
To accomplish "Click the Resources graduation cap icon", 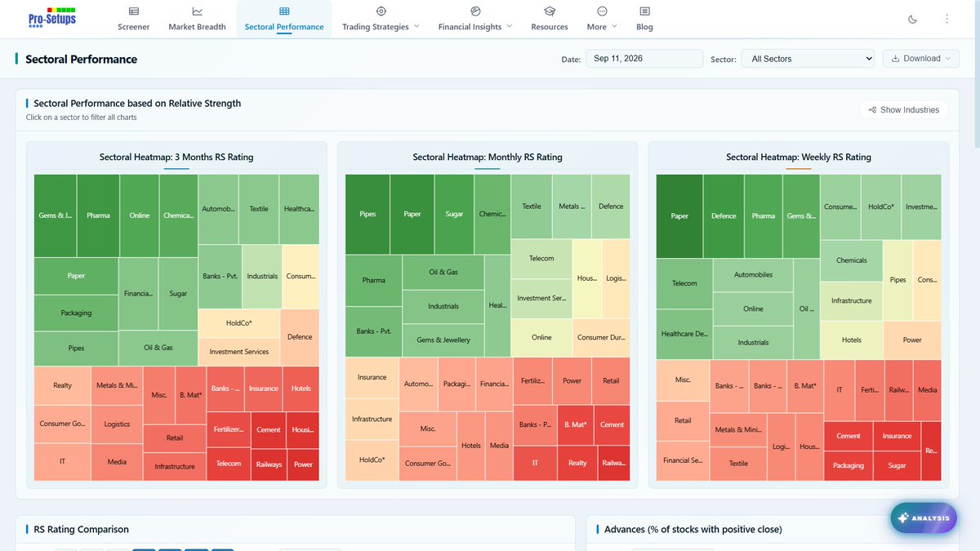I will click(550, 11).
